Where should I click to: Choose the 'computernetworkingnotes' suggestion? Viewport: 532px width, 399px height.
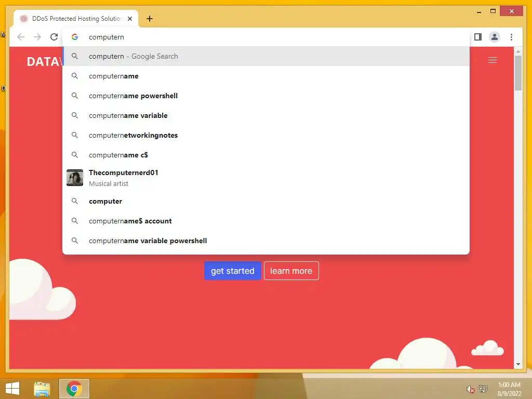[266, 135]
